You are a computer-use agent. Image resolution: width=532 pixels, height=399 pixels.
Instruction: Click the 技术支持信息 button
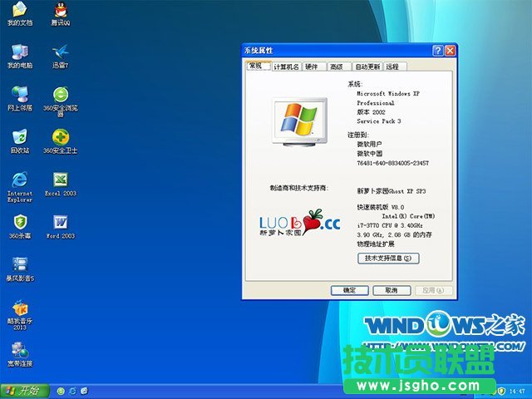pyautogui.click(x=387, y=259)
